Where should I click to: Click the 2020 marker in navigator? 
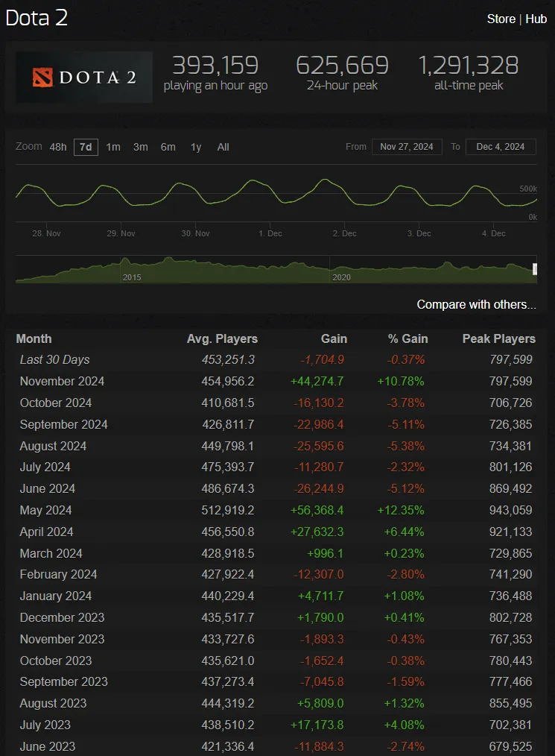pos(341,277)
